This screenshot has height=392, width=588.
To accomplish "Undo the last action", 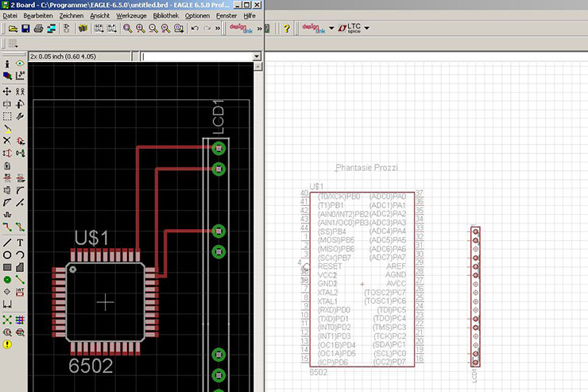I will point(195,29).
